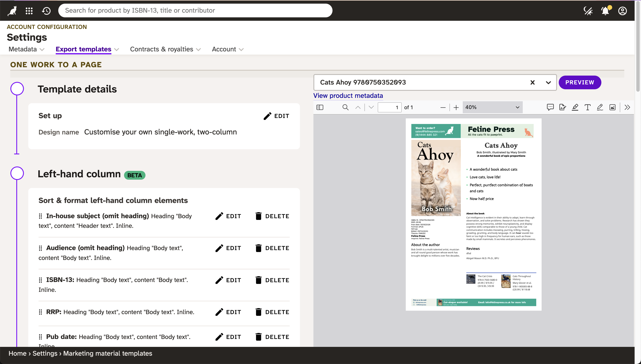Viewport: 641px width, 364px height.
Task: Open the user account profile icon
Action: pyautogui.click(x=622, y=10)
